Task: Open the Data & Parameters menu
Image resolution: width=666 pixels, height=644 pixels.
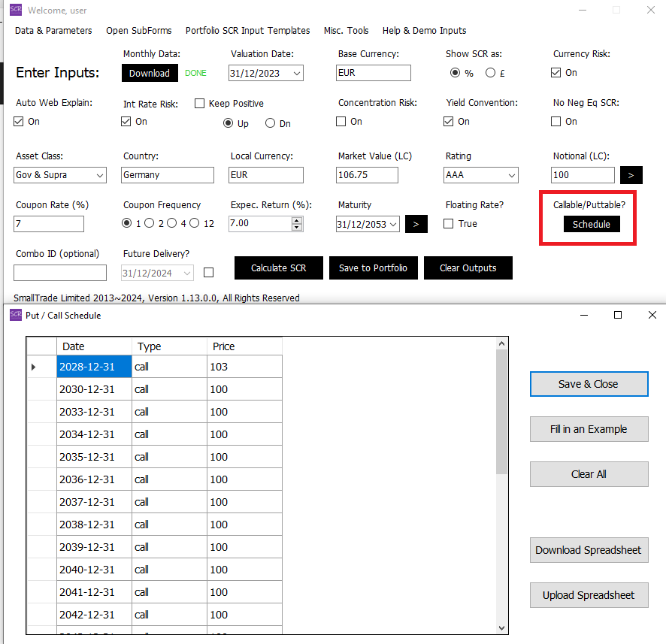Action: point(53,31)
